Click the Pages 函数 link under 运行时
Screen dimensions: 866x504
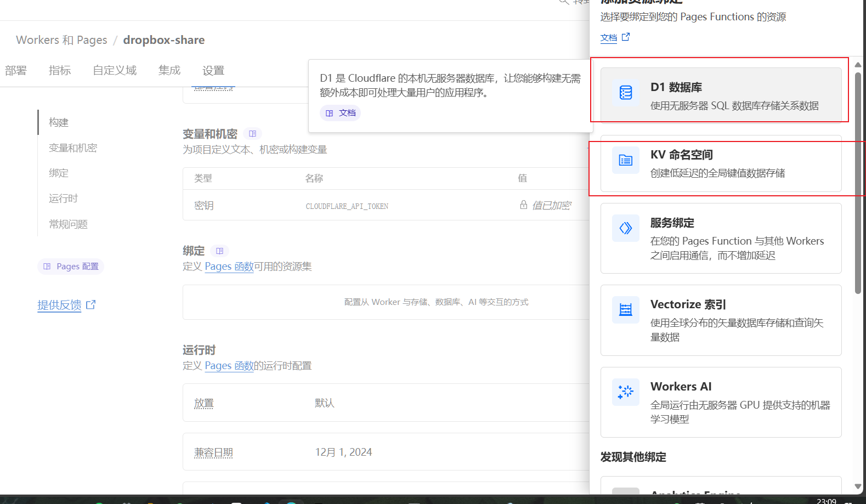(229, 366)
